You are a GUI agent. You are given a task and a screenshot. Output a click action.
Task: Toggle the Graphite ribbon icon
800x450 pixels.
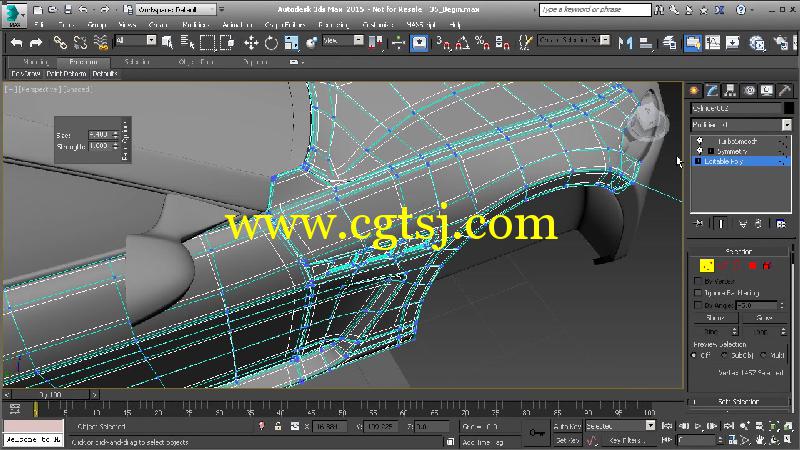tap(692, 43)
